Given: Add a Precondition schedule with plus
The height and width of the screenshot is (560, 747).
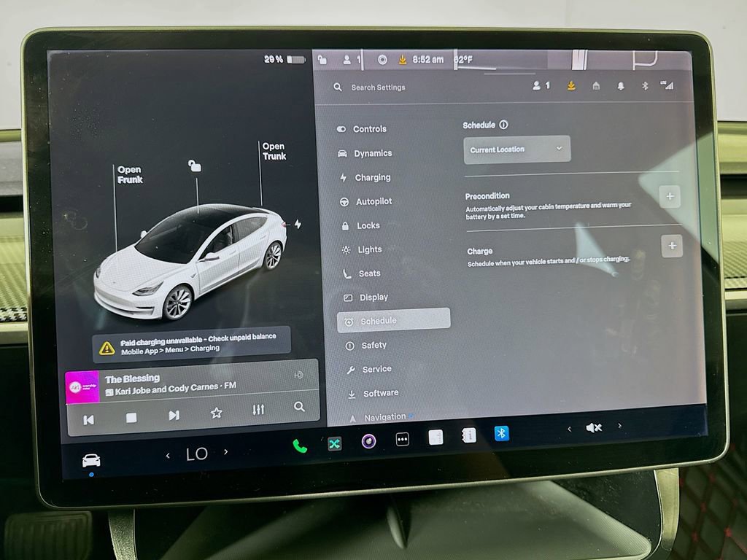Looking at the screenshot, I should pos(670,196).
